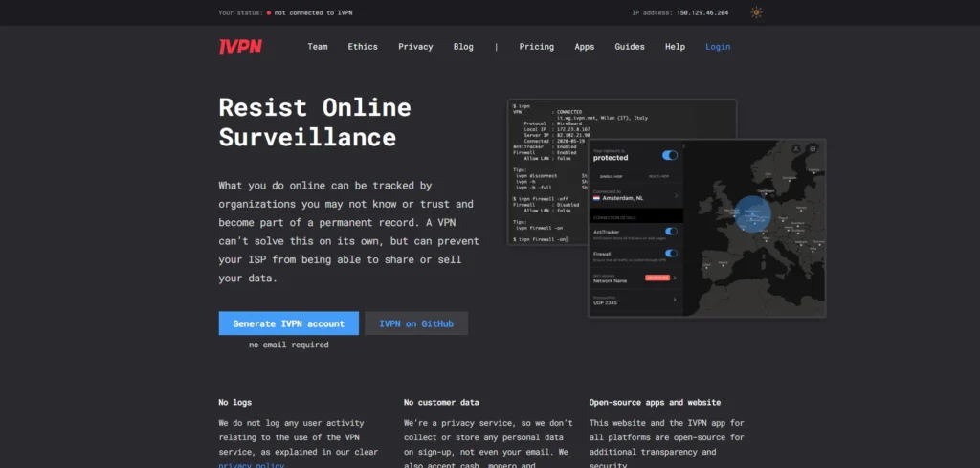Disable the AntiTracker toggle
This screenshot has height=468, width=980.
[671, 232]
